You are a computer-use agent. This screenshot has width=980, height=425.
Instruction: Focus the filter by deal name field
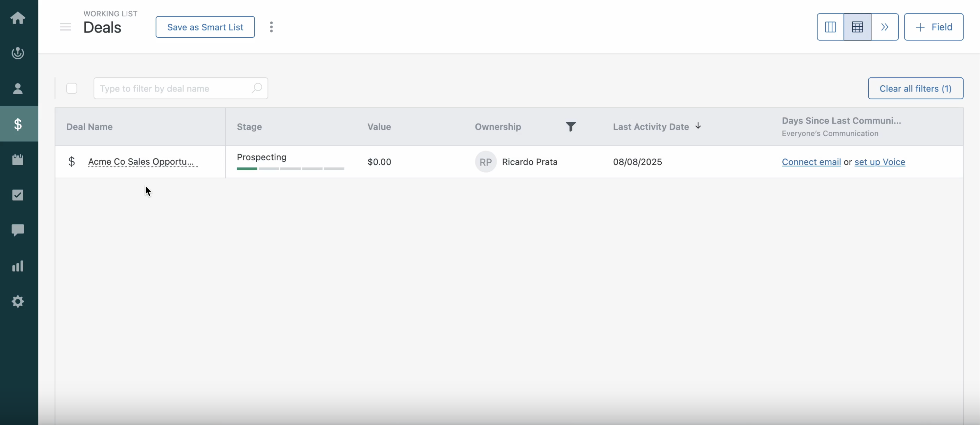coord(181,88)
